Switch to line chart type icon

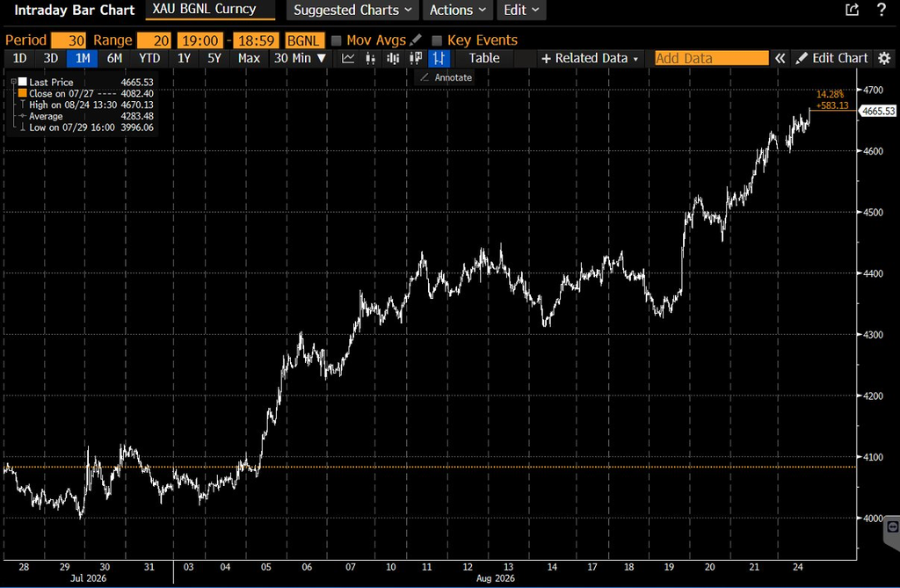point(348,58)
